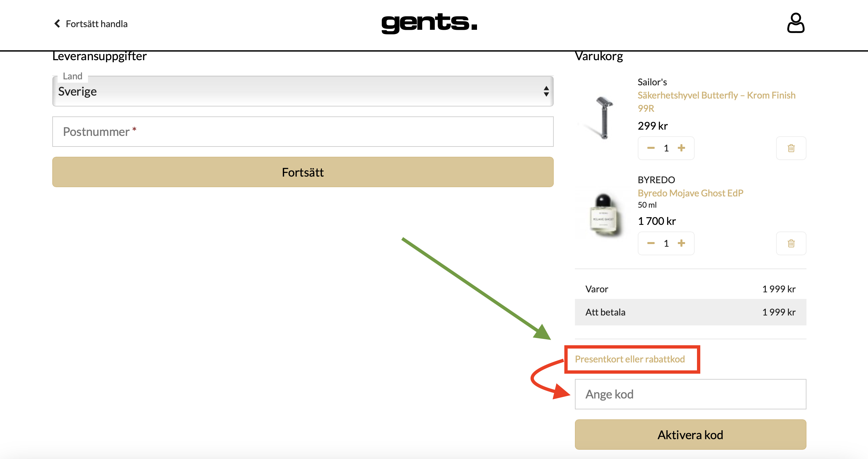Open Säkerhetshyvel Butterfly – Krom Finish 99R link
868x459 pixels.
pyautogui.click(x=716, y=102)
